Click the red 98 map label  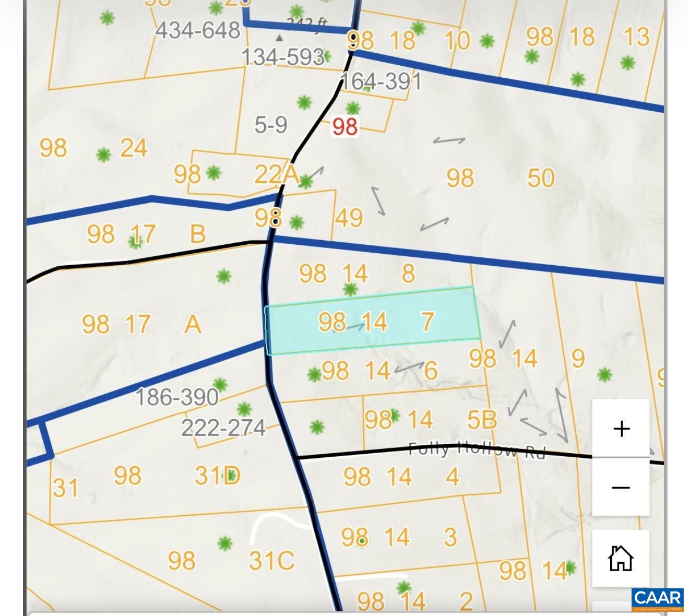(x=345, y=126)
